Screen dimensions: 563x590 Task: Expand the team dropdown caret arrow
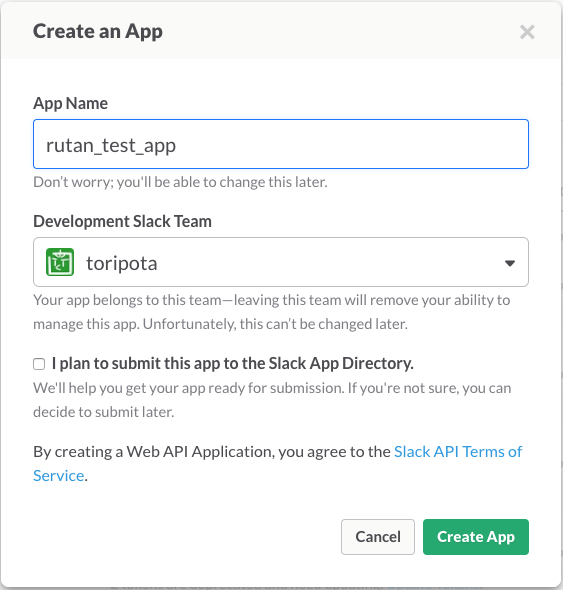coord(510,263)
